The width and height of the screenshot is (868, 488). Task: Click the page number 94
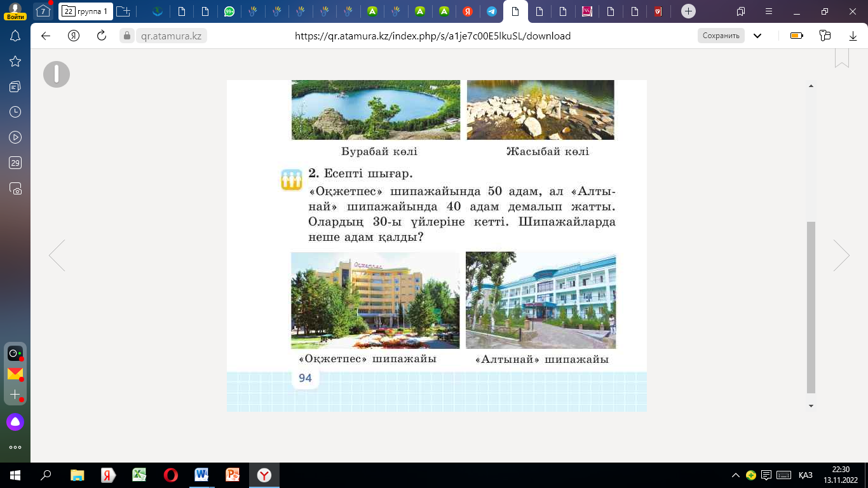(305, 378)
